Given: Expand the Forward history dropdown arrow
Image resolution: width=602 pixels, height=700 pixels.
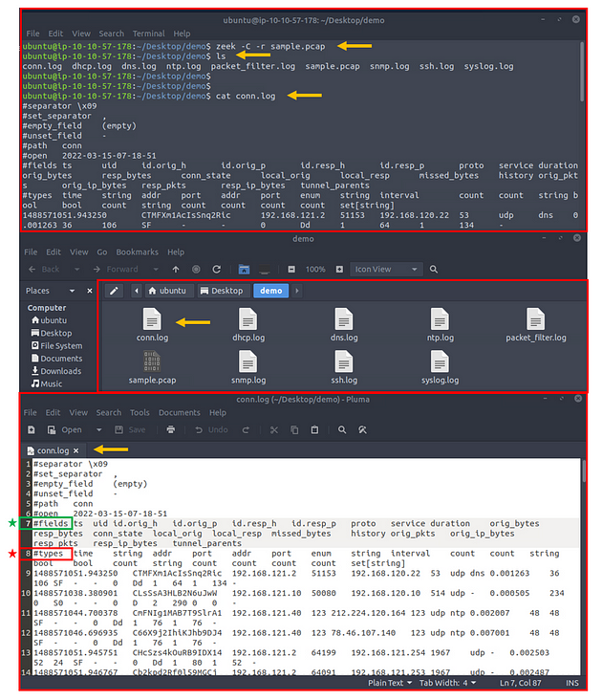Looking at the screenshot, I should coord(156,270).
